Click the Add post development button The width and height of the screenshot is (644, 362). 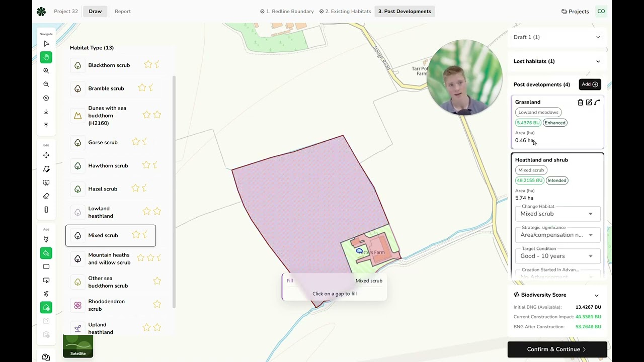tap(590, 84)
